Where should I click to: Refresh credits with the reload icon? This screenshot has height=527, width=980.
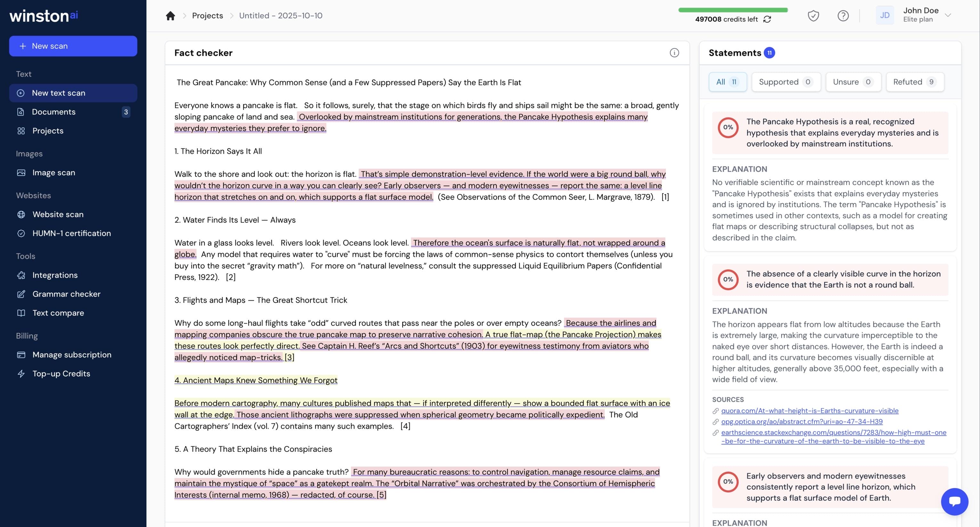tap(767, 19)
